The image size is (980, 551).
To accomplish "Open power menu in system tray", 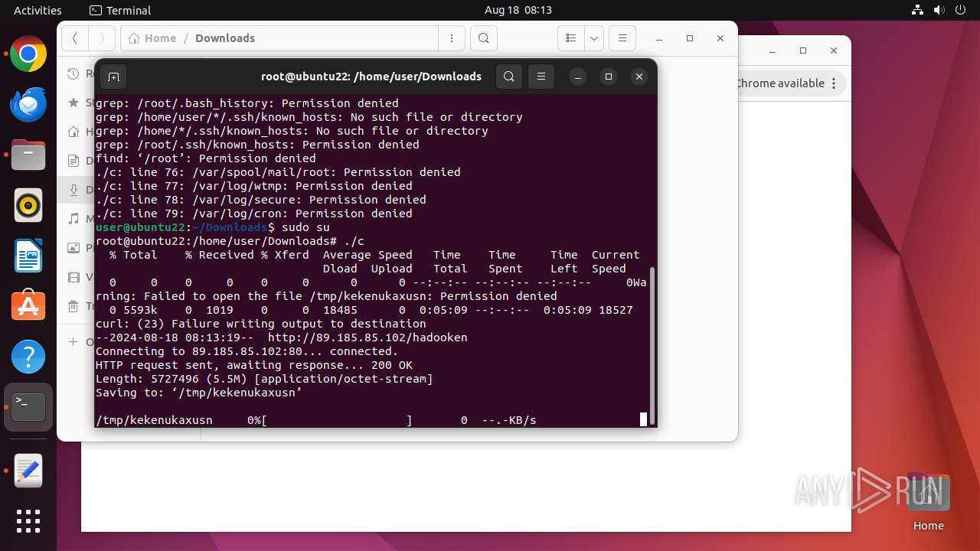I will (960, 10).
